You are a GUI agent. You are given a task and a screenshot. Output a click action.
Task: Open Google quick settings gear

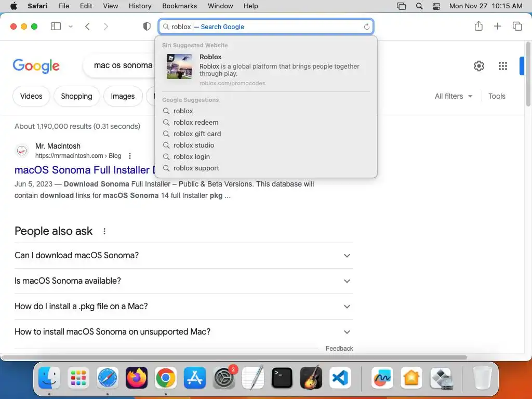click(478, 66)
